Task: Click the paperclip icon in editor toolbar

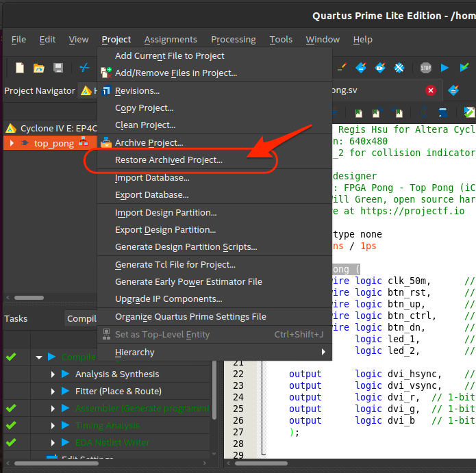Action: pos(423,113)
